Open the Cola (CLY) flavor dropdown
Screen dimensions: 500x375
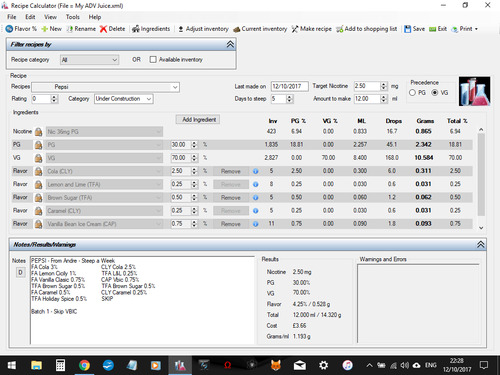tap(104, 171)
